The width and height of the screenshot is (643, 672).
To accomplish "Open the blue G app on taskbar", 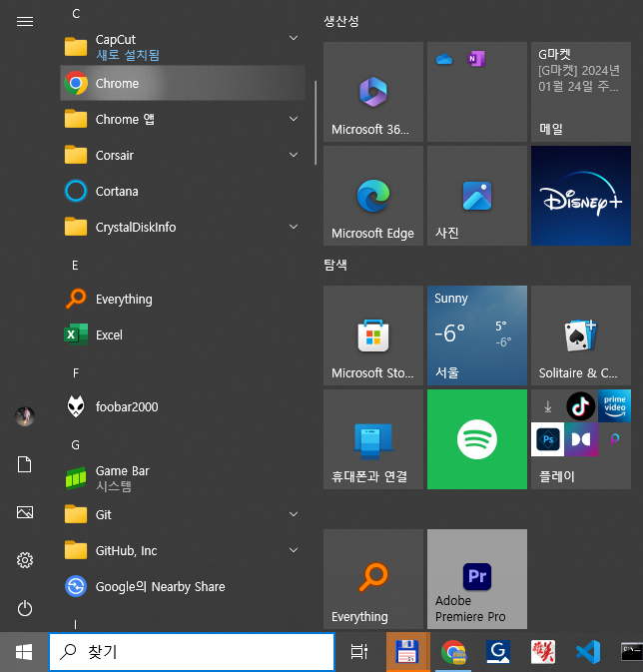I will (x=498, y=652).
